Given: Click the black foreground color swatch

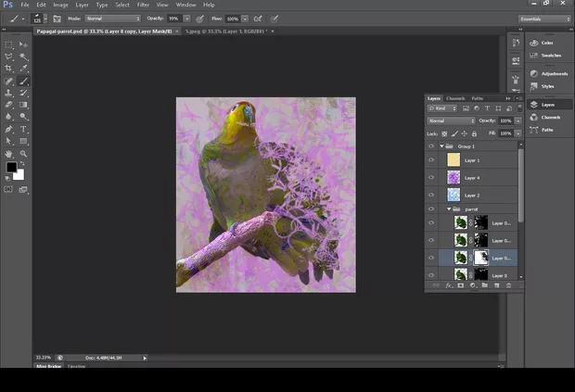Looking at the screenshot, I should 11,168.
